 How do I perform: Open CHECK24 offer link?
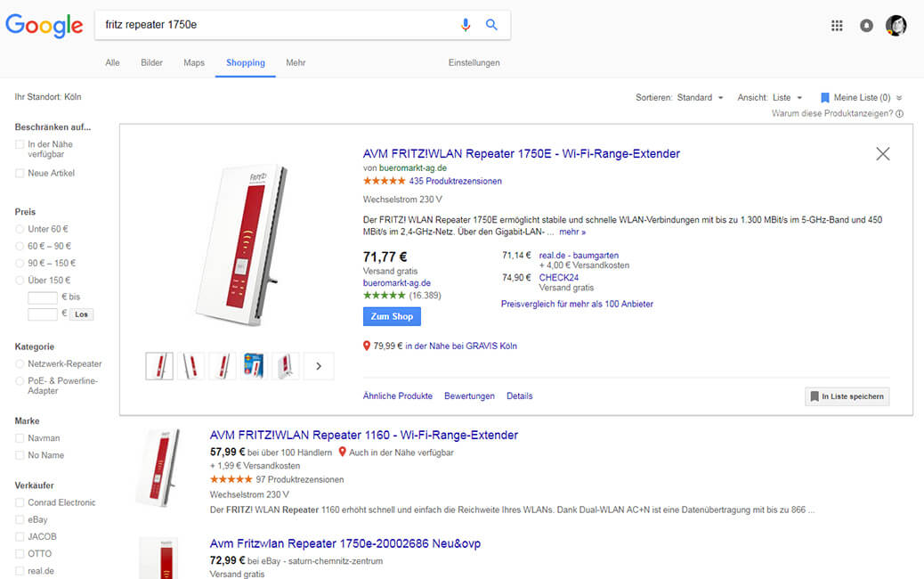(x=559, y=278)
